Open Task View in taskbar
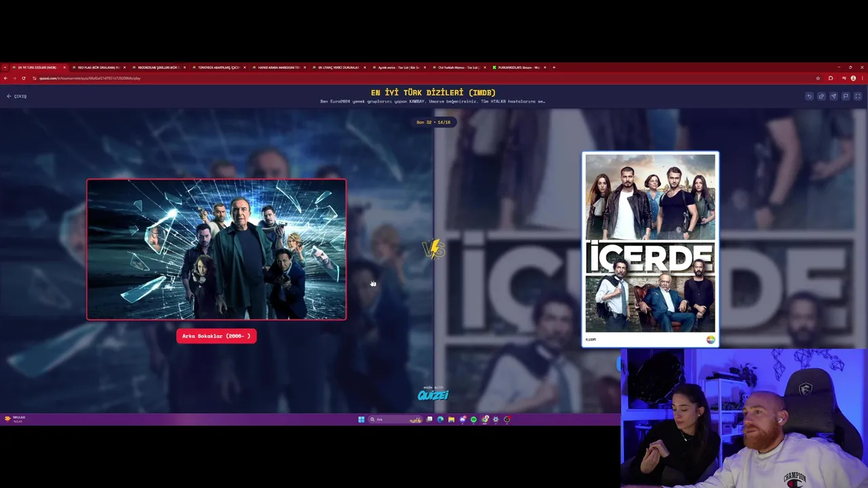 (429, 420)
